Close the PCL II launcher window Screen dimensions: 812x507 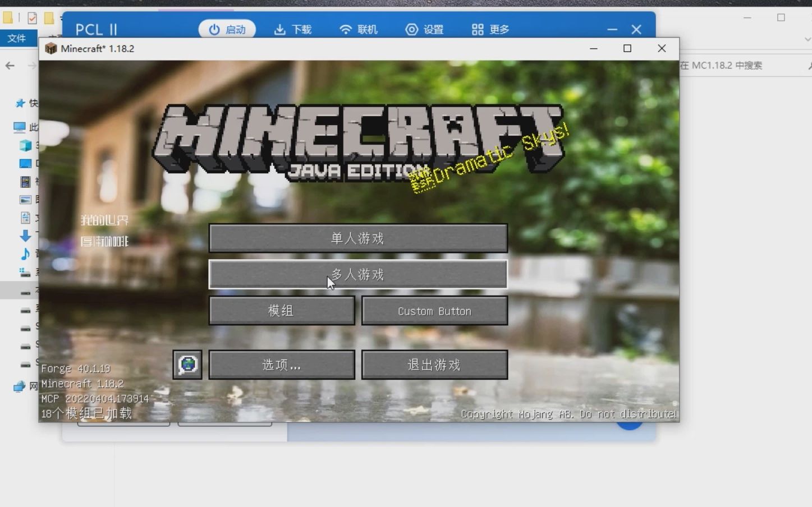tap(636, 29)
